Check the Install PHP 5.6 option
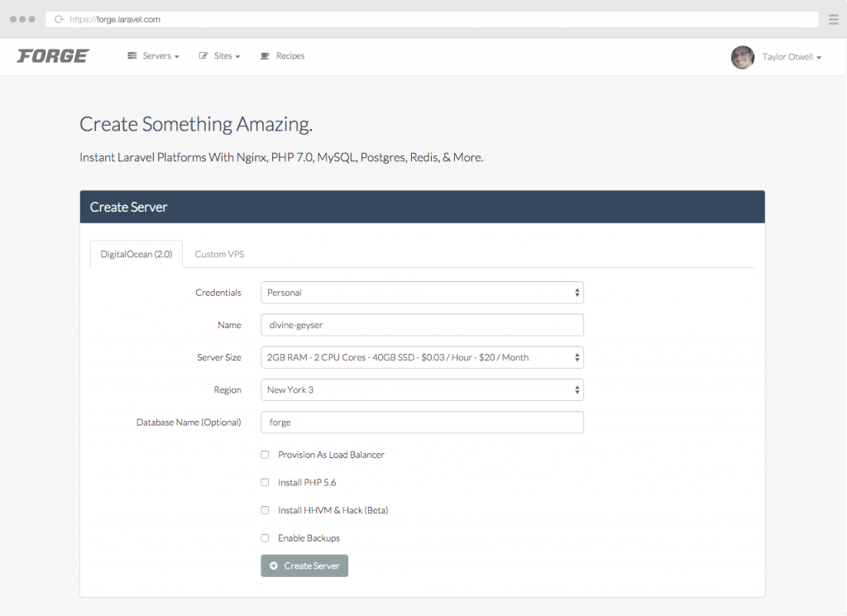Image resolution: width=847 pixels, height=616 pixels. 266,482
